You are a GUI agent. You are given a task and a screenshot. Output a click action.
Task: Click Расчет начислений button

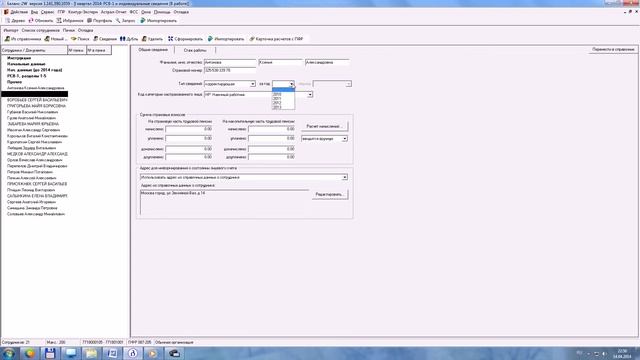tap(324, 126)
